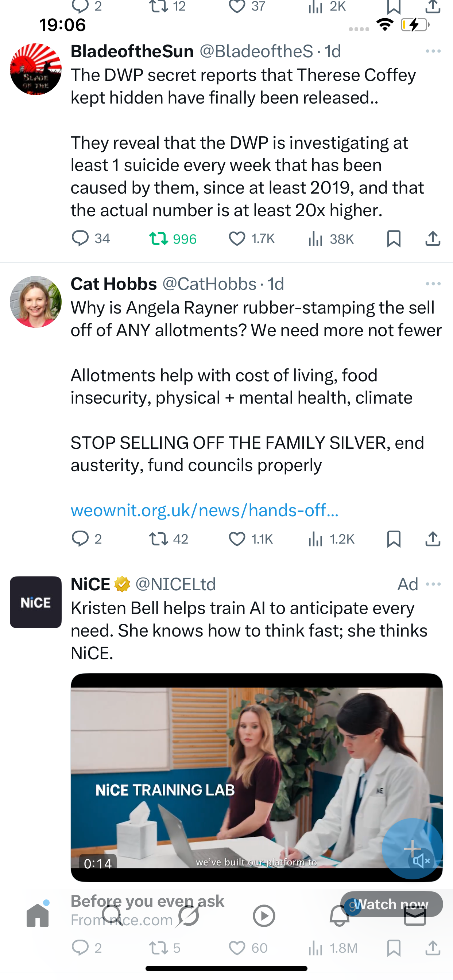Open Notifications bell tab
453x980 pixels.
(x=340, y=915)
